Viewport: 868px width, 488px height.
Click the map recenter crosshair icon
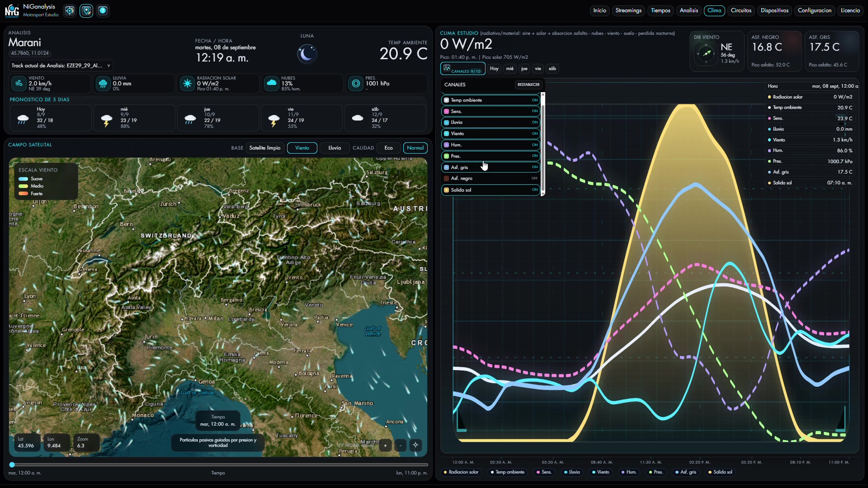415,445
